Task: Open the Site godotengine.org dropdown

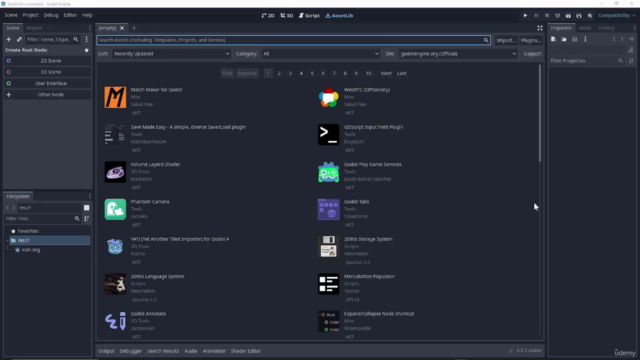Action: pos(458,54)
